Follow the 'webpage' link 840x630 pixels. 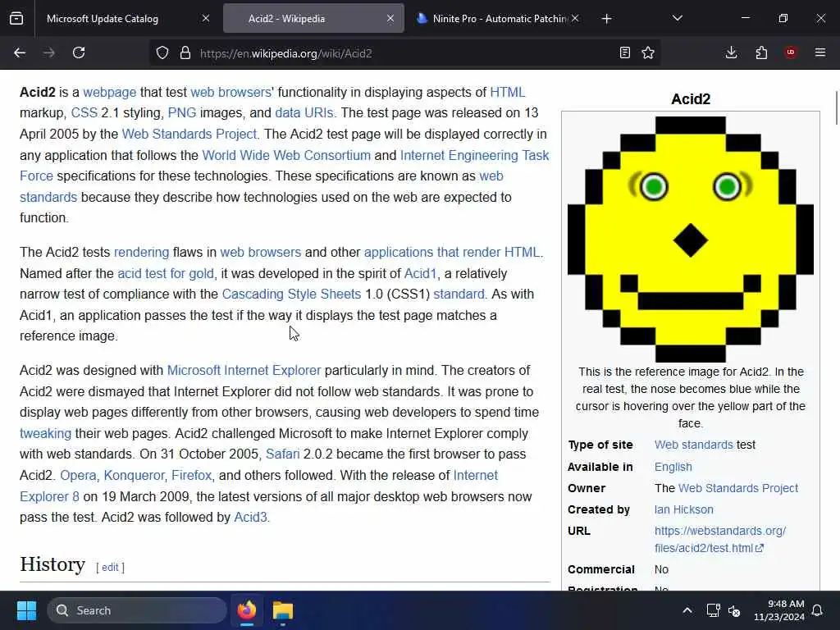pyautogui.click(x=110, y=92)
